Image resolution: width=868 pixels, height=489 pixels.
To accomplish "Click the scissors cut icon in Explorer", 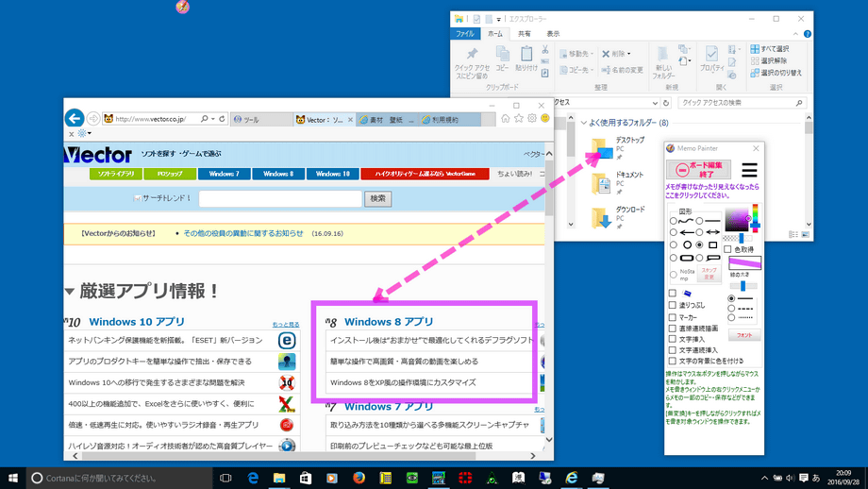I will [x=545, y=49].
